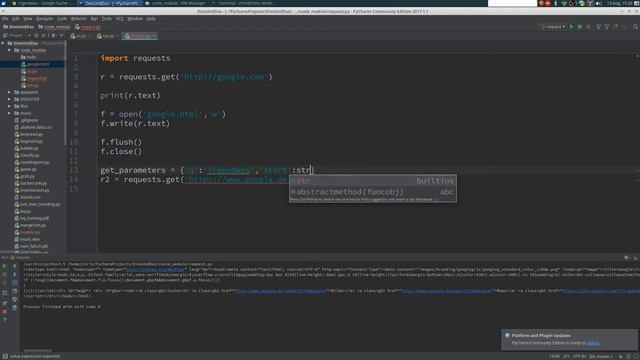Click the Project tree vertical scrollbar

[x=65, y=92]
